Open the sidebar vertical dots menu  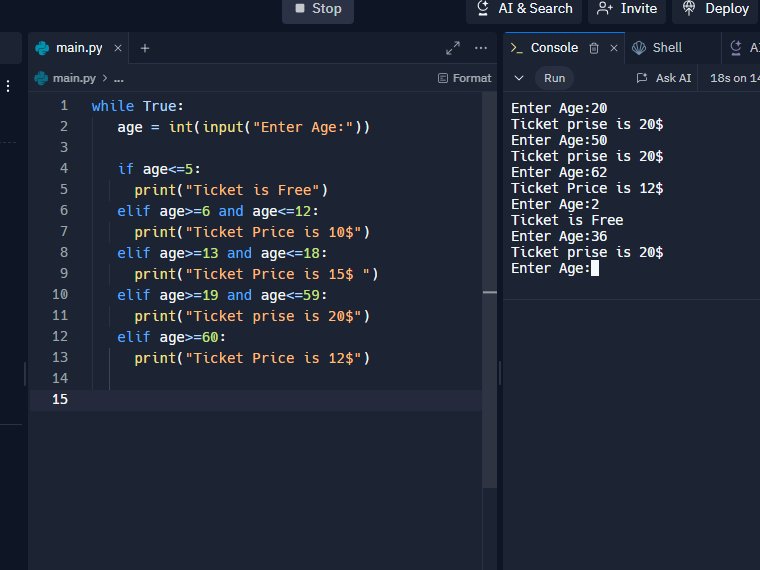coord(8,86)
